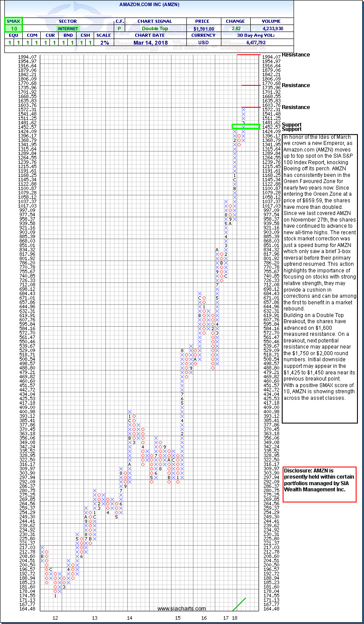This screenshot has height=624, width=364.
Task: Click the green trend line at chart bottom
Action: tap(239, 604)
